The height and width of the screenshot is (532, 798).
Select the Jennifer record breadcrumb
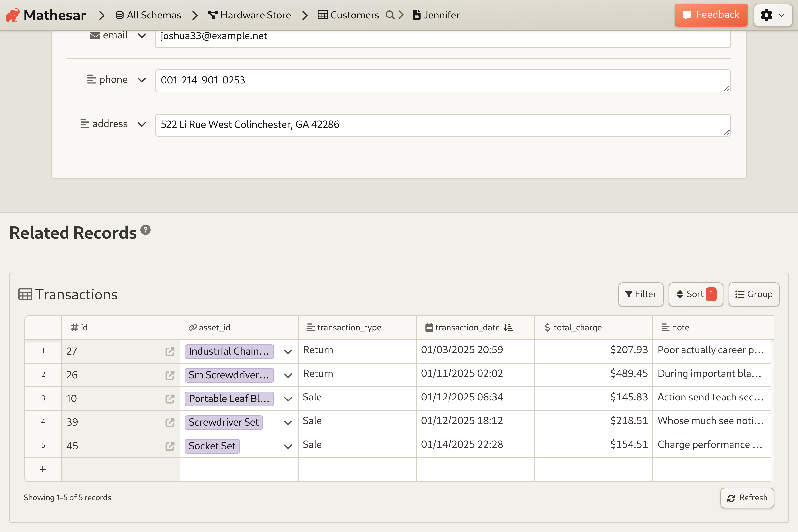click(436, 15)
